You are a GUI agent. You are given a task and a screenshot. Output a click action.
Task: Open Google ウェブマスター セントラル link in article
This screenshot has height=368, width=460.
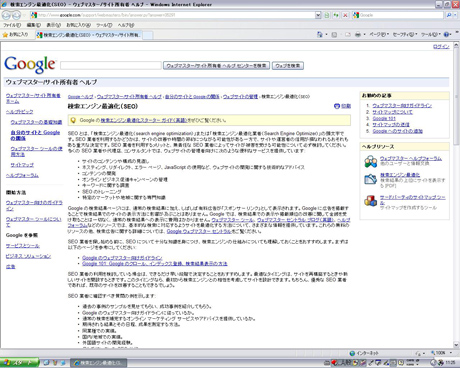pyautogui.click(x=199, y=231)
